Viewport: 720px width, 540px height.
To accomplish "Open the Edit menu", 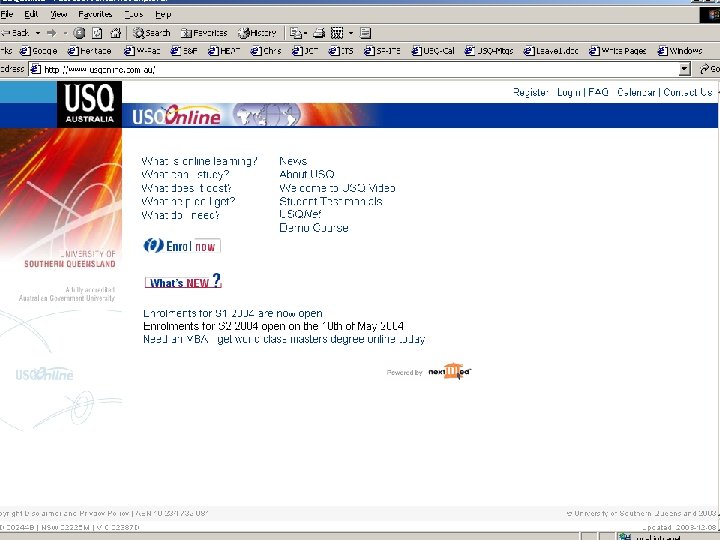I will click(31, 14).
